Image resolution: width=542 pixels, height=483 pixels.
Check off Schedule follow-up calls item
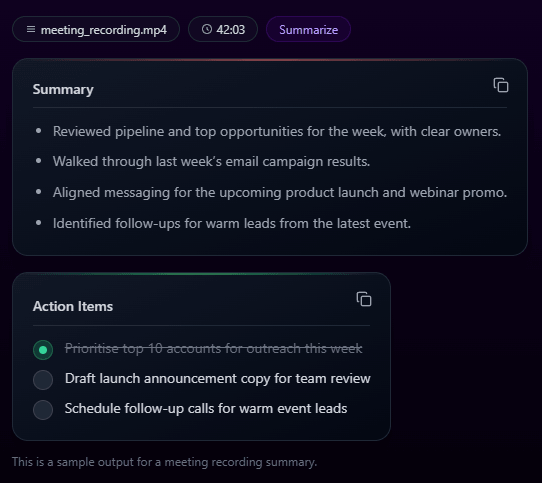coord(43,410)
